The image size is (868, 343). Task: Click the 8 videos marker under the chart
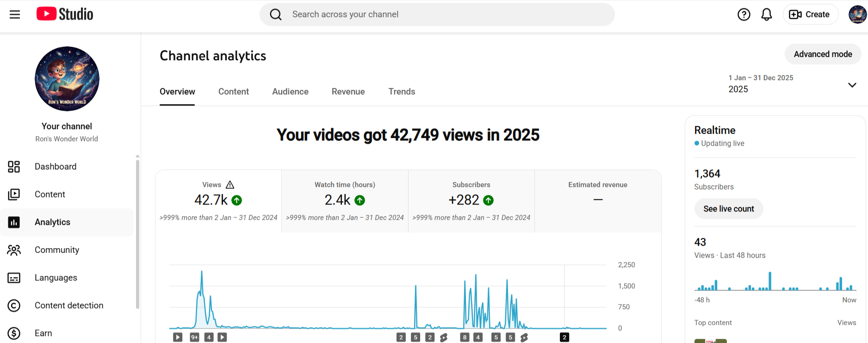465,337
